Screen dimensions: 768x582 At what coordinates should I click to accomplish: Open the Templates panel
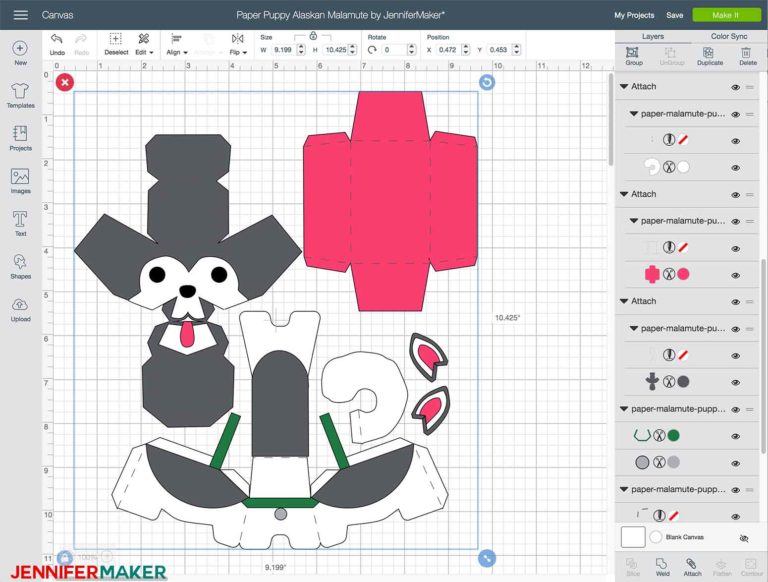pos(20,95)
